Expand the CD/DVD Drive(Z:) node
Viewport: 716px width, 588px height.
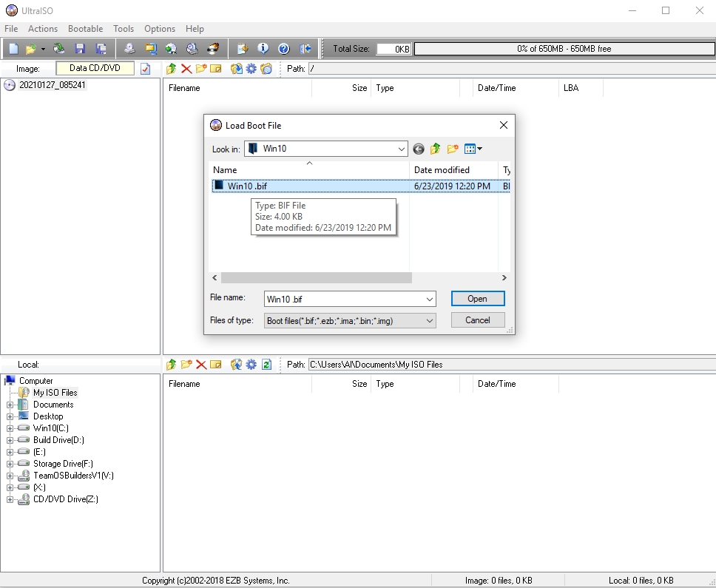tap(10, 500)
